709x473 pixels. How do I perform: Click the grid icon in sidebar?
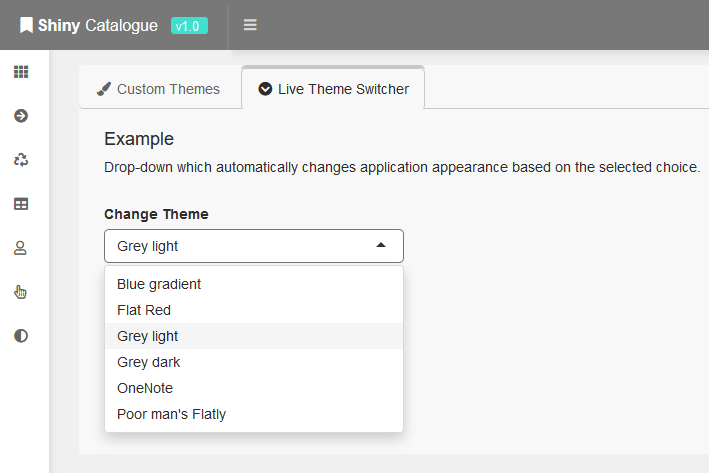[x=21, y=72]
